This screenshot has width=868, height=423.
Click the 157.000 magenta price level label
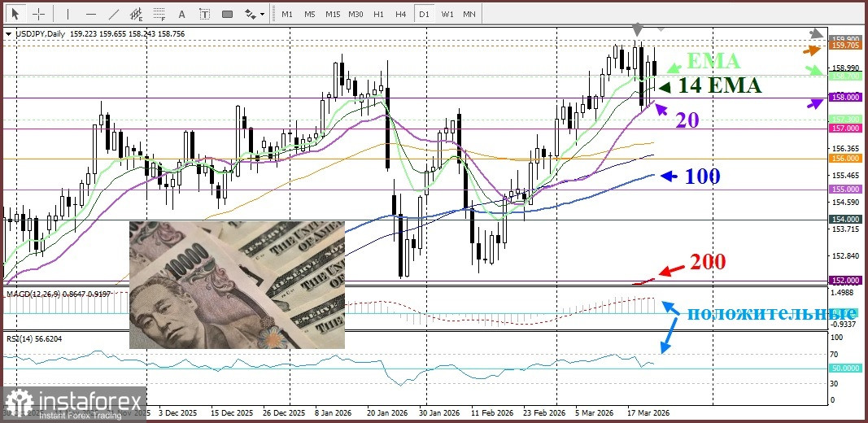point(844,128)
